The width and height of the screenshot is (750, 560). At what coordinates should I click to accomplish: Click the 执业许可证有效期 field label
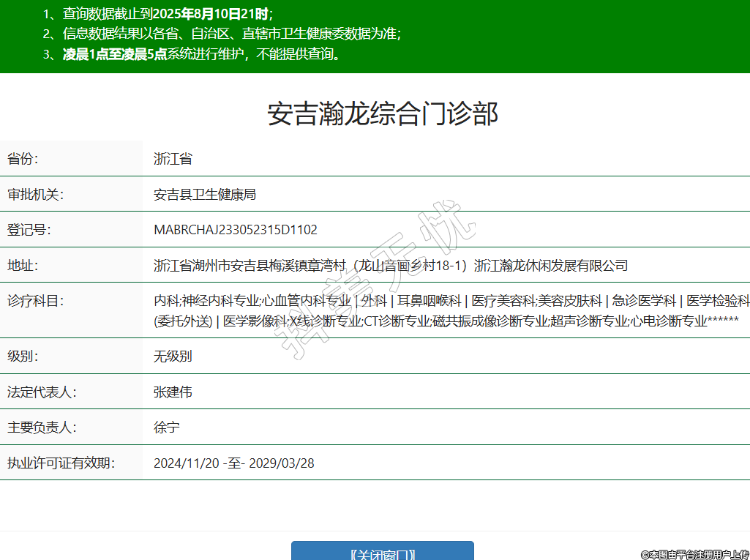pos(61,463)
